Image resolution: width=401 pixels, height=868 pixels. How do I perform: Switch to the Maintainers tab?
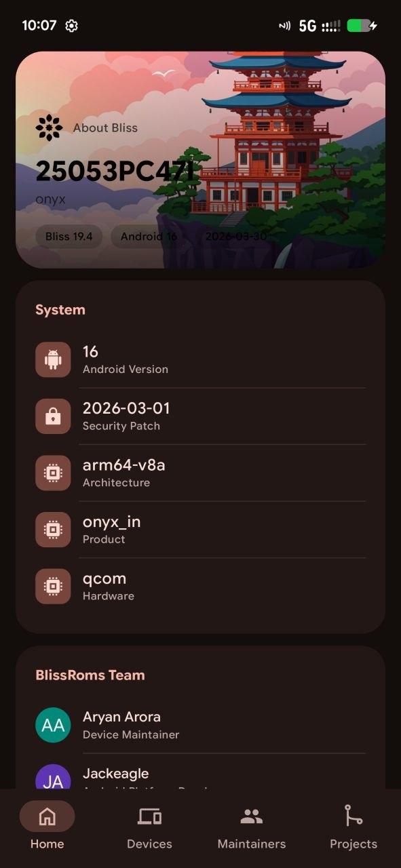(x=251, y=828)
